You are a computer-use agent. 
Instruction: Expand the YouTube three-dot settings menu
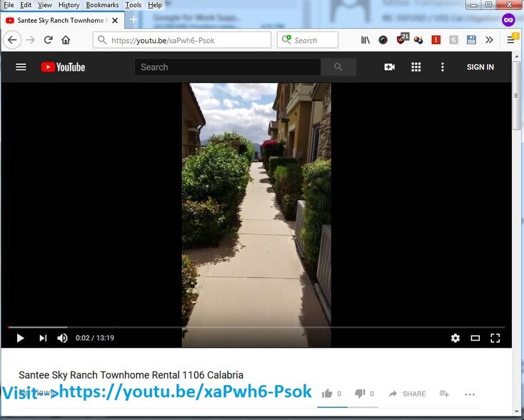[x=443, y=67]
